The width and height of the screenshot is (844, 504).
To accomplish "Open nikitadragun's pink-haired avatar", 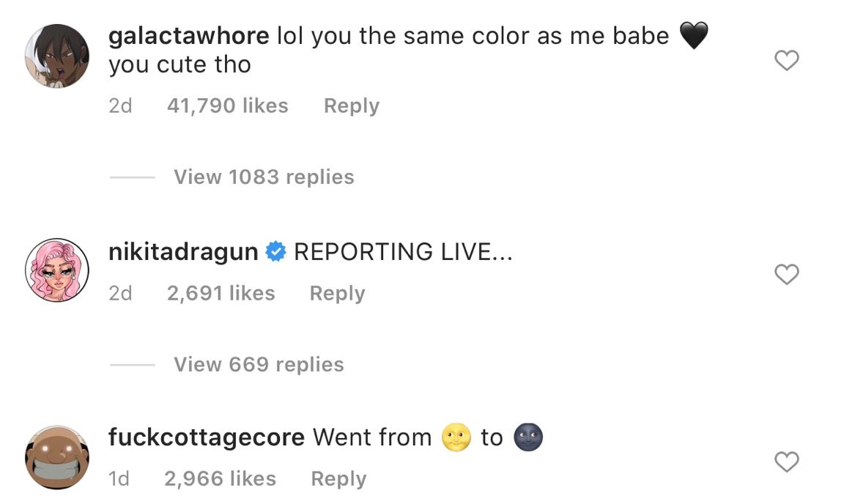I will (57, 270).
